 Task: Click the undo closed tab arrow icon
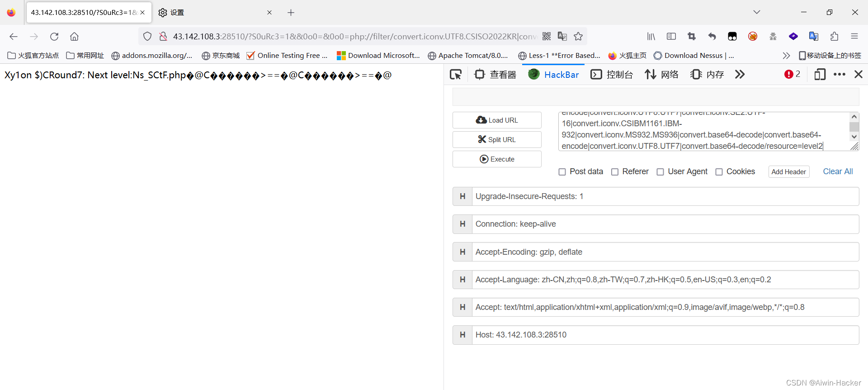(712, 37)
